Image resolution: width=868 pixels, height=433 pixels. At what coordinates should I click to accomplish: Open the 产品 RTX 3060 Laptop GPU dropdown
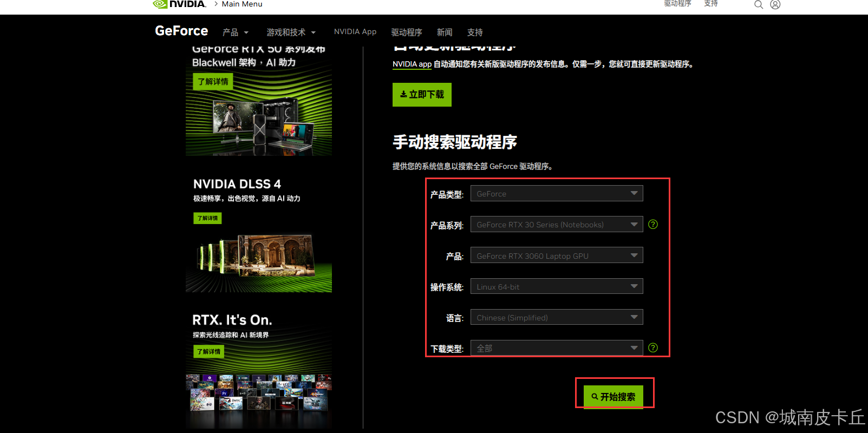tap(557, 255)
